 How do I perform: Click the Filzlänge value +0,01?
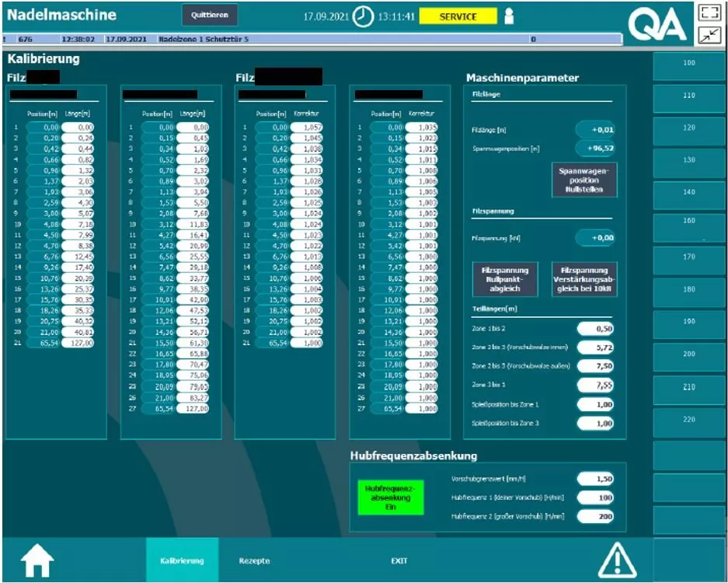595,130
